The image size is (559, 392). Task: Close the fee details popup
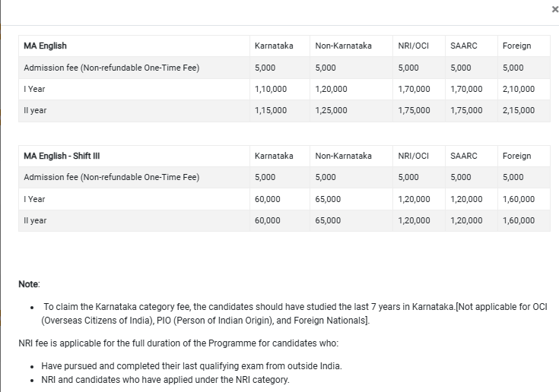pos(554,9)
